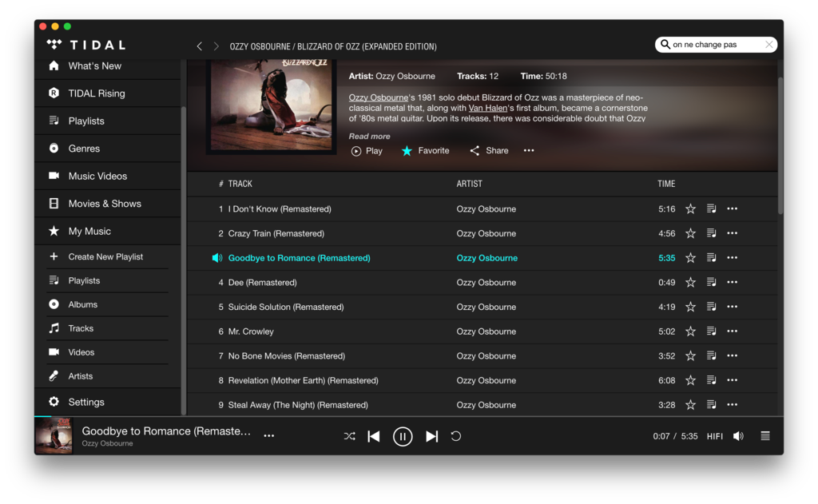Select the track Crazy Train (Remastered)
818x504 pixels.
[276, 234]
